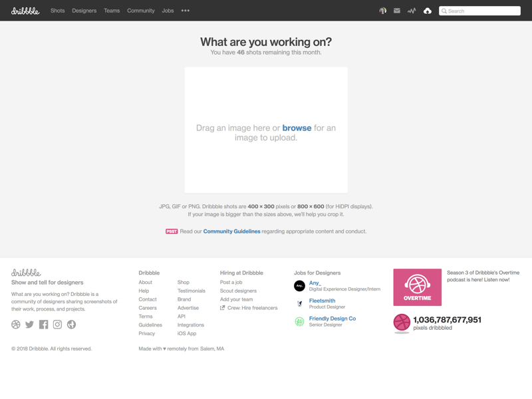Open Dribbble's Twitter via bird icon
The width and height of the screenshot is (532, 399).
click(29, 324)
